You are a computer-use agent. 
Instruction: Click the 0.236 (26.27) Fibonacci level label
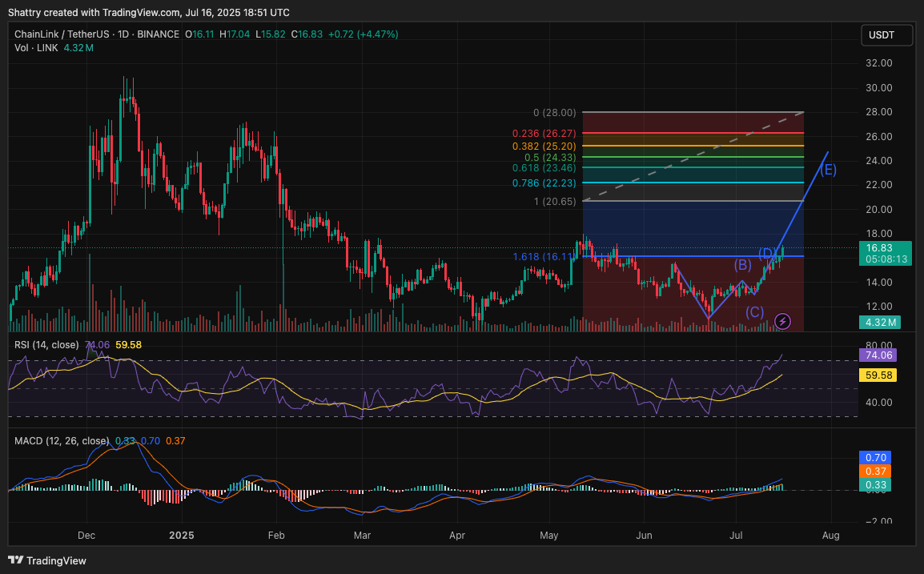tap(544, 134)
